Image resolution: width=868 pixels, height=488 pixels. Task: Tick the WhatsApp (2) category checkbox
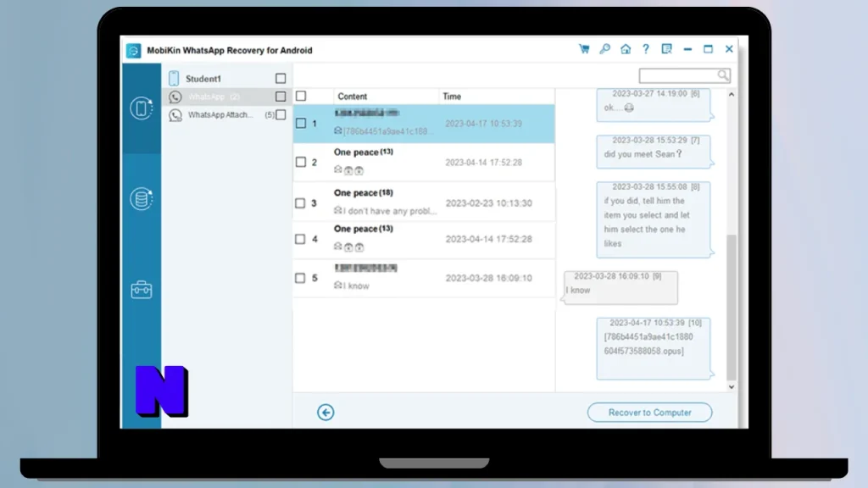pyautogui.click(x=281, y=97)
